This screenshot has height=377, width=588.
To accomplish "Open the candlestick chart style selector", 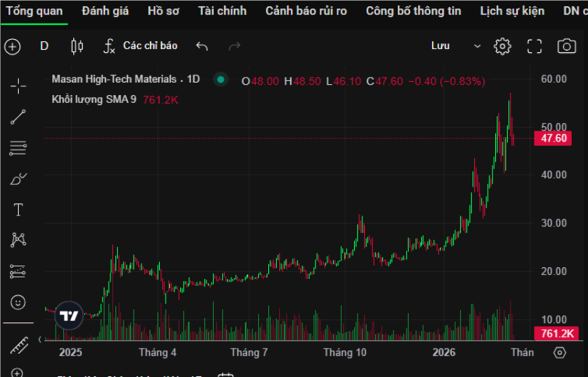I will pyautogui.click(x=76, y=46).
